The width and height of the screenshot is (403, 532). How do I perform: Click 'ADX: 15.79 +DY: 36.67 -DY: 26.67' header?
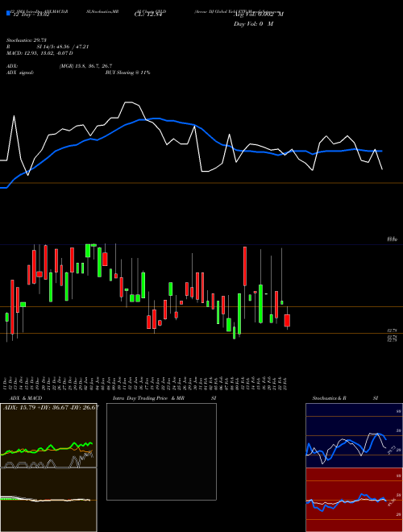(51, 408)
